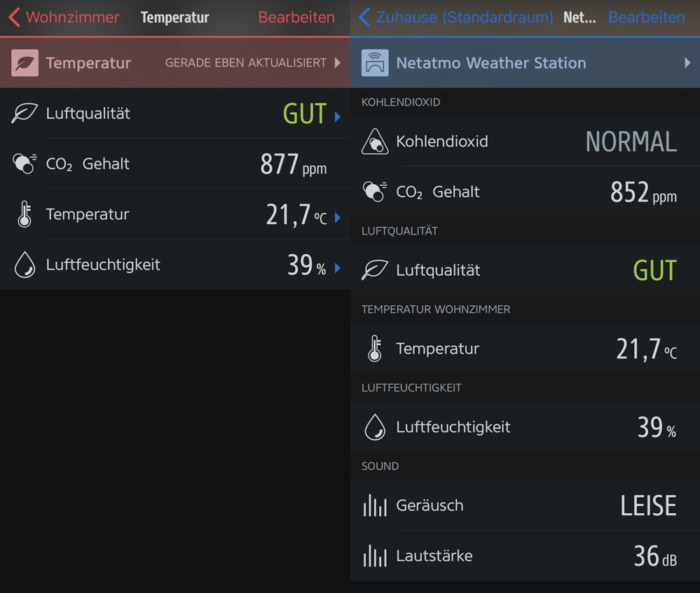Expand Luftqualität details via blue arrow
The width and height of the screenshot is (700, 593).
338,116
